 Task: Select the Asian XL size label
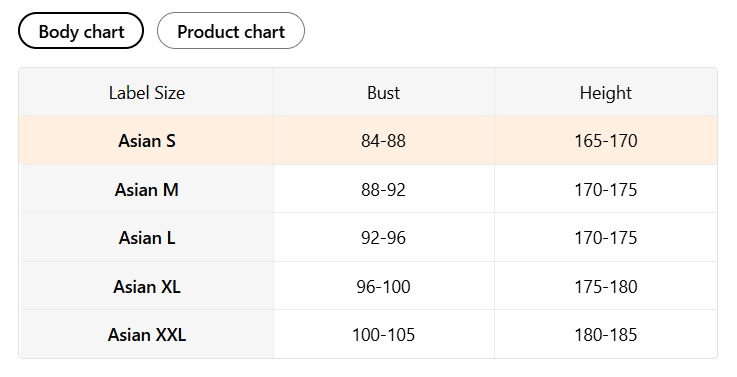click(147, 286)
